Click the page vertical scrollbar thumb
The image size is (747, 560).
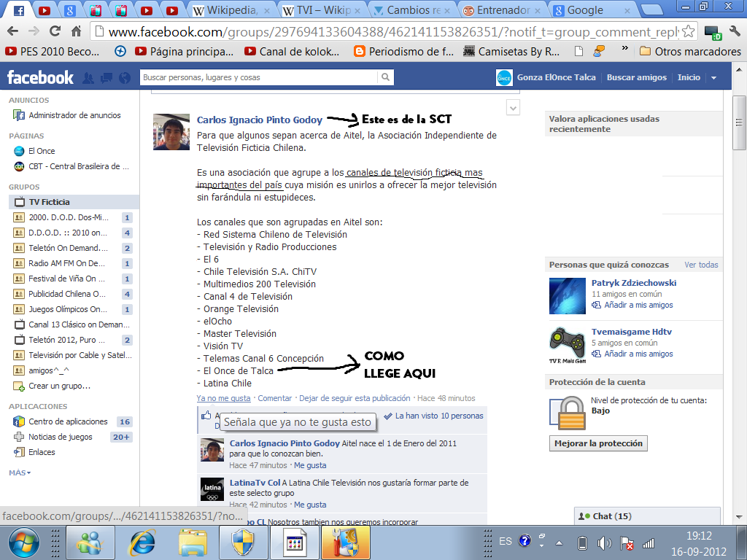pos(739,122)
